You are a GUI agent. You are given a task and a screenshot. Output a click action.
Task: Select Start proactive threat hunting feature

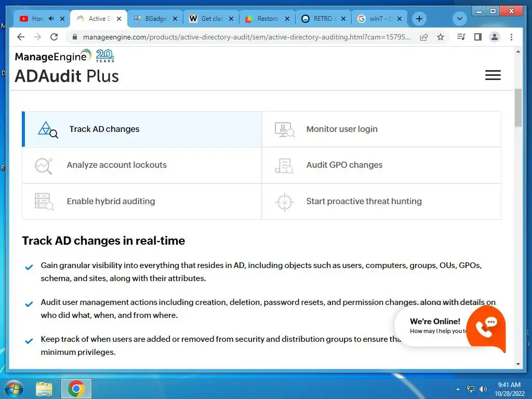381,202
